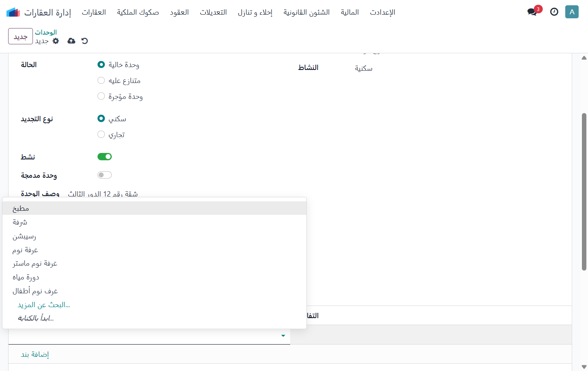Click the جديد button

click(x=20, y=36)
